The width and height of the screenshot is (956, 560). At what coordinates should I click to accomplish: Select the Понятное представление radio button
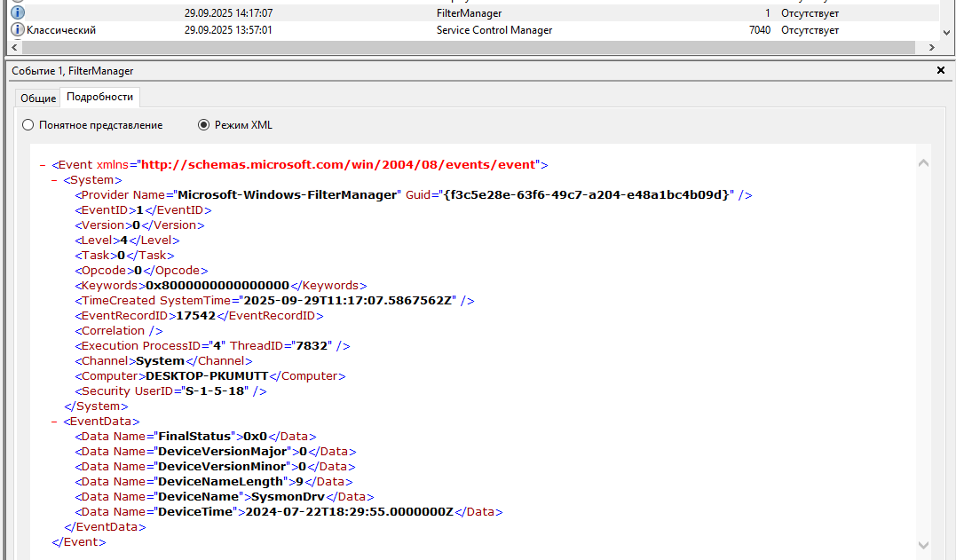(28, 125)
